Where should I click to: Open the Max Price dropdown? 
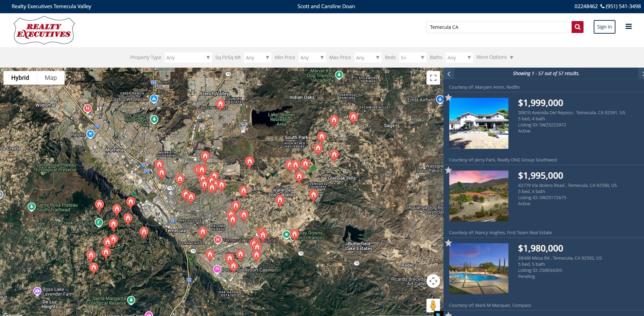[x=368, y=58]
